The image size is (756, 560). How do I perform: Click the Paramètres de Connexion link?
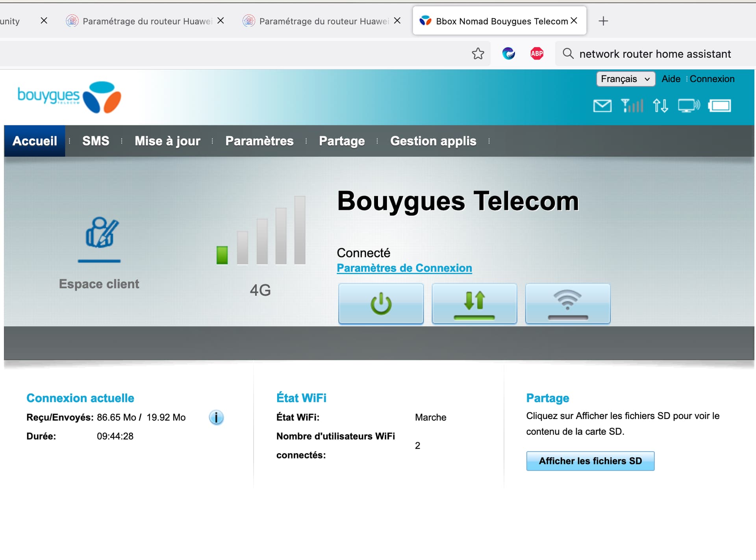click(x=404, y=268)
